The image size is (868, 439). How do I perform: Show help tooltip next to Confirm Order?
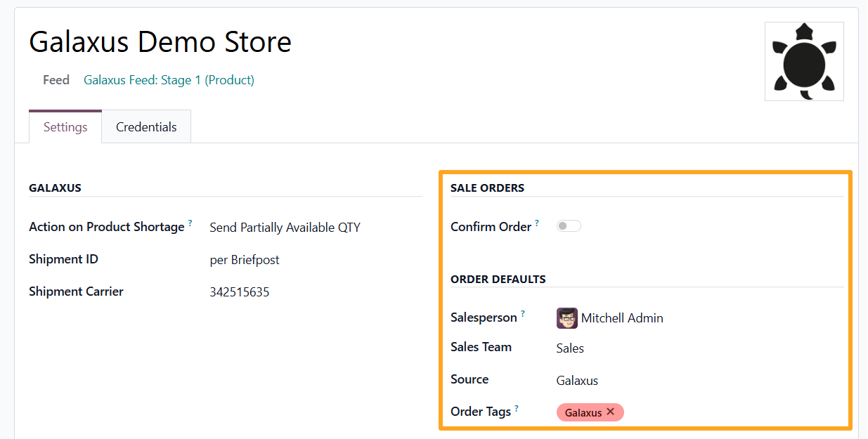[537, 223]
